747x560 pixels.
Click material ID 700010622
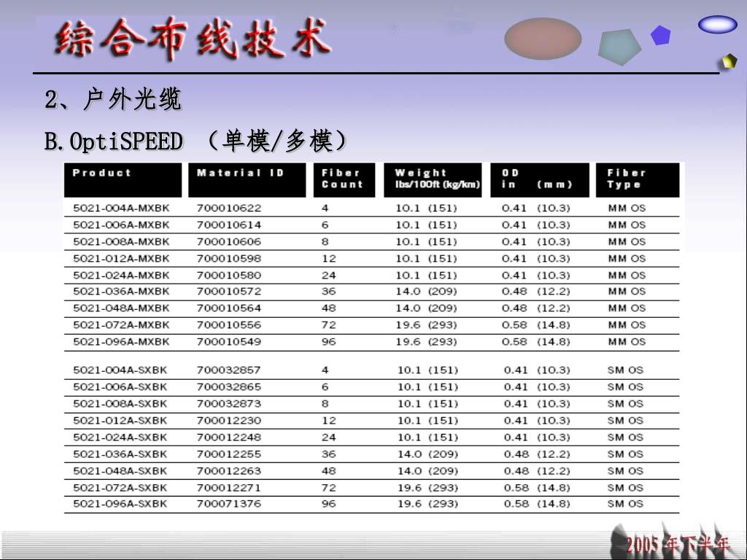pyautogui.click(x=229, y=208)
